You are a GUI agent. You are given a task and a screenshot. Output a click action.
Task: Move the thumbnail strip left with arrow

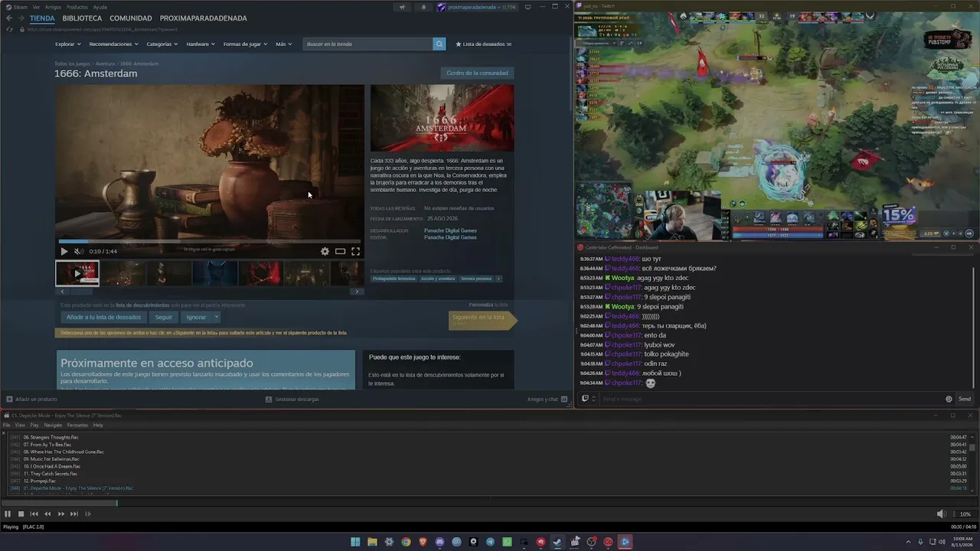coord(61,292)
